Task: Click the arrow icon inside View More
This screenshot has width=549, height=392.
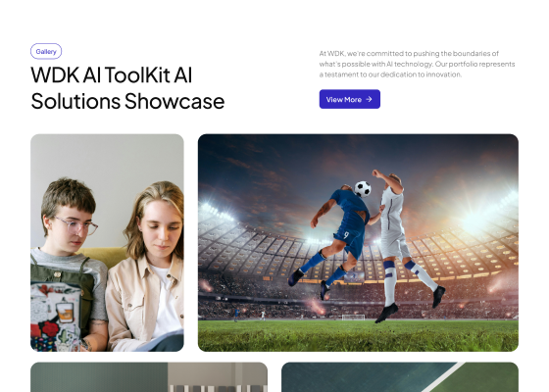Action: [x=369, y=99]
